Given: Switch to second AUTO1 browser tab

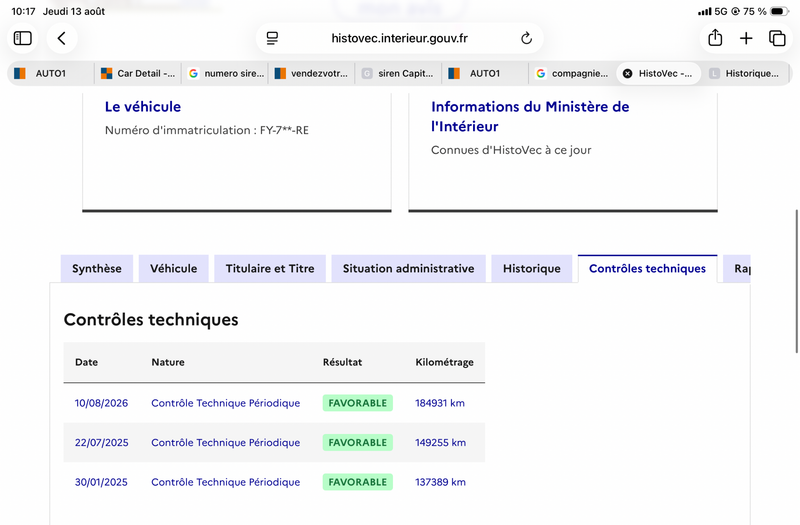Looking at the screenshot, I should (x=485, y=73).
